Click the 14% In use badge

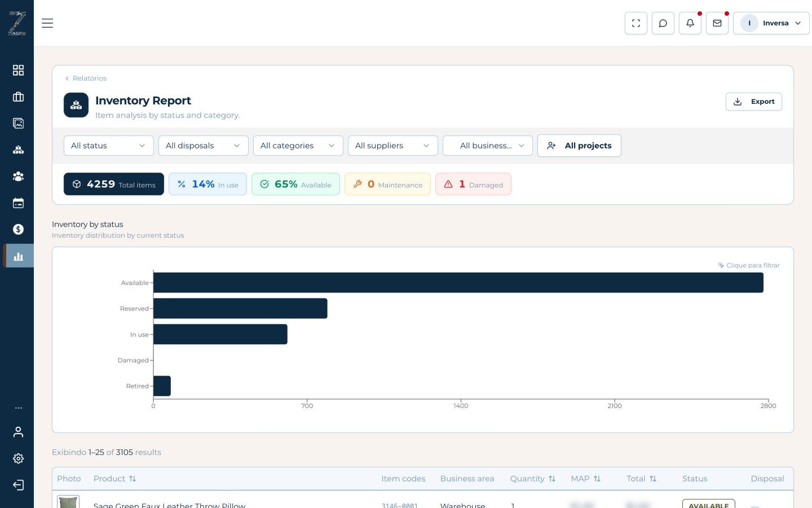point(208,184)
